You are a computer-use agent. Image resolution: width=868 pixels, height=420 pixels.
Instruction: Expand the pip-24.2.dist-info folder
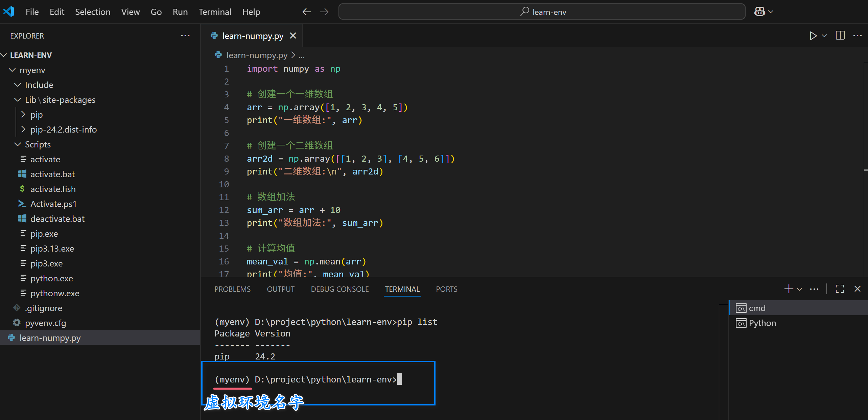click(100, 130)
